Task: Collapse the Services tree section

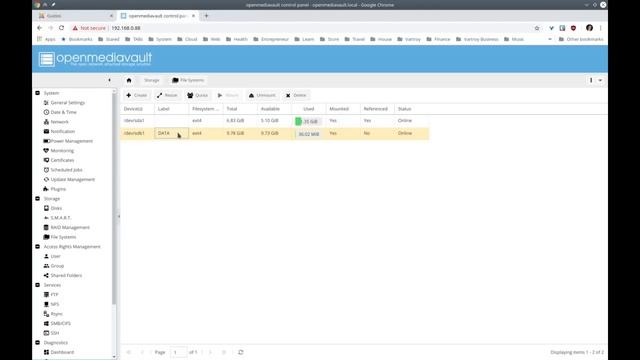Action: point(38,285)
